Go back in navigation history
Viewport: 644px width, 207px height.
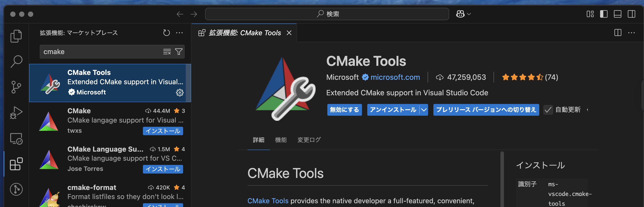[x=180, y=14]
